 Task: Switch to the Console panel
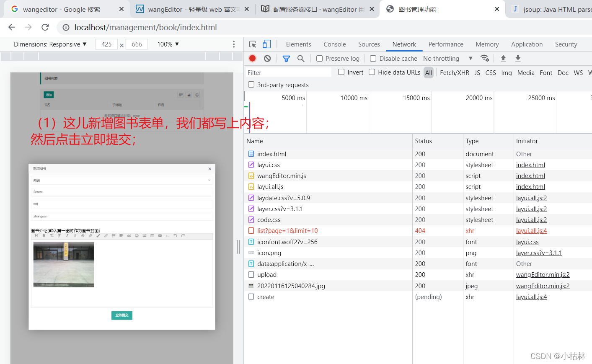coord(334,44)
